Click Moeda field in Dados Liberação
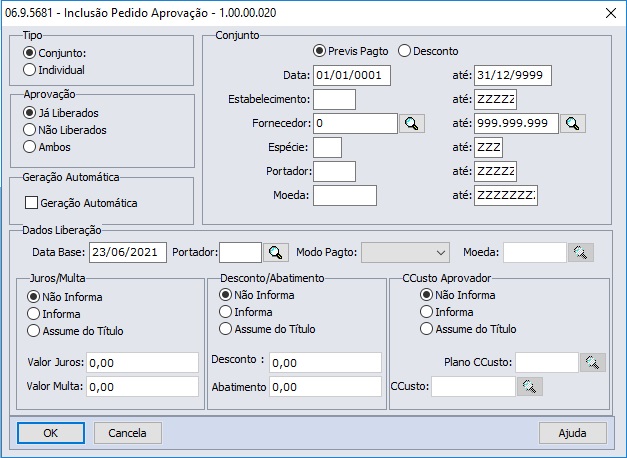The height and width of the screenshot is (458, 627). click(x=535, y=252)
